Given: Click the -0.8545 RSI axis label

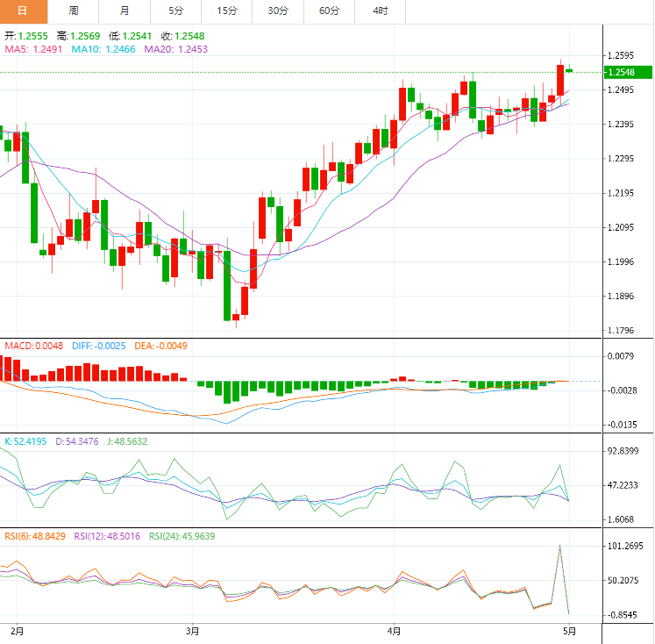Looking at the screenshot, I should [x=622, y=615].
